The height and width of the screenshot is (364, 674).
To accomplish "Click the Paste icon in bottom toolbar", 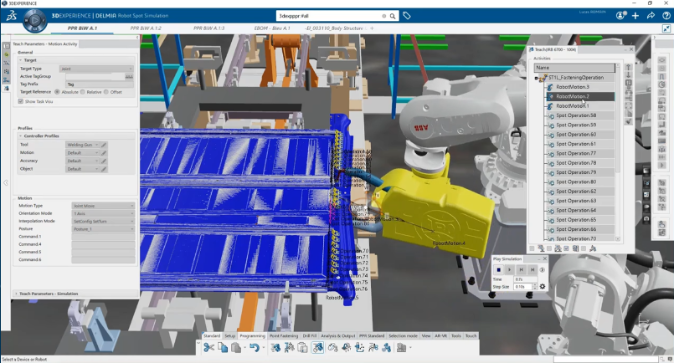I will [236, 347].
